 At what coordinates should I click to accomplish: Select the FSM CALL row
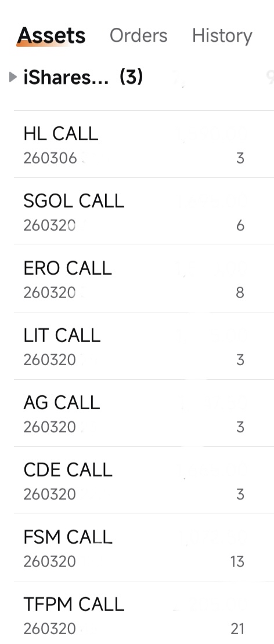[144, 547]
